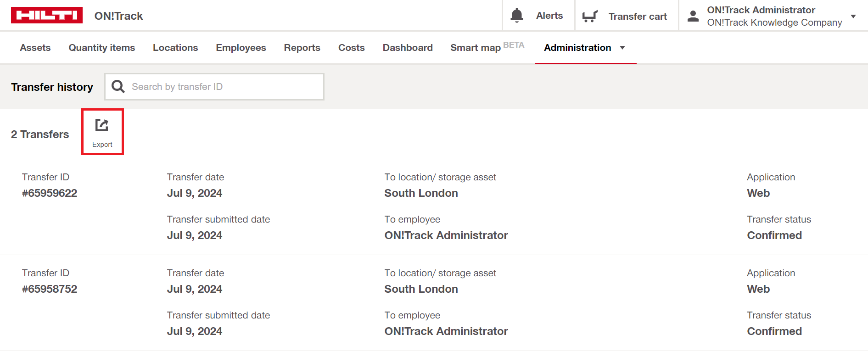Click Web application value in transfer #65958752

click(x=758, y=289)
